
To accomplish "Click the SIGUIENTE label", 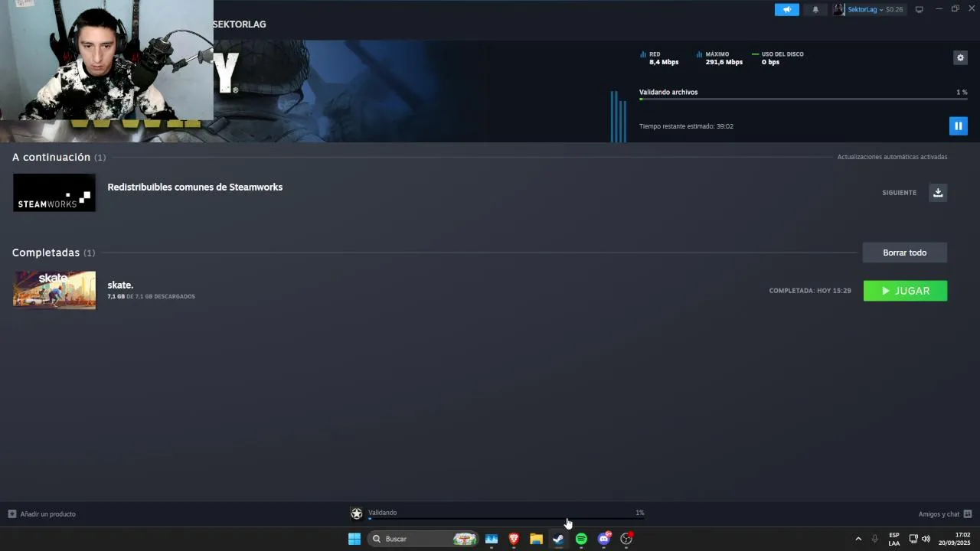I will (x=899, y=193).
